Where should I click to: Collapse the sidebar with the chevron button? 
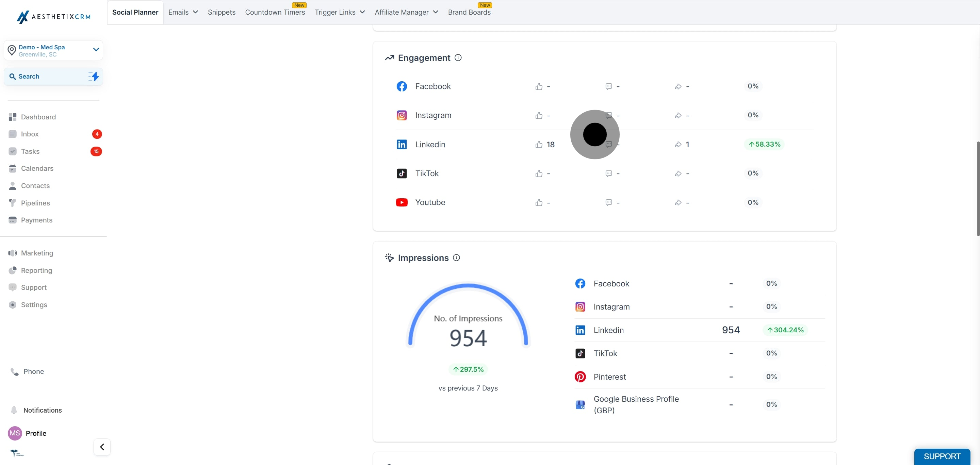click(x=102, y=447)
